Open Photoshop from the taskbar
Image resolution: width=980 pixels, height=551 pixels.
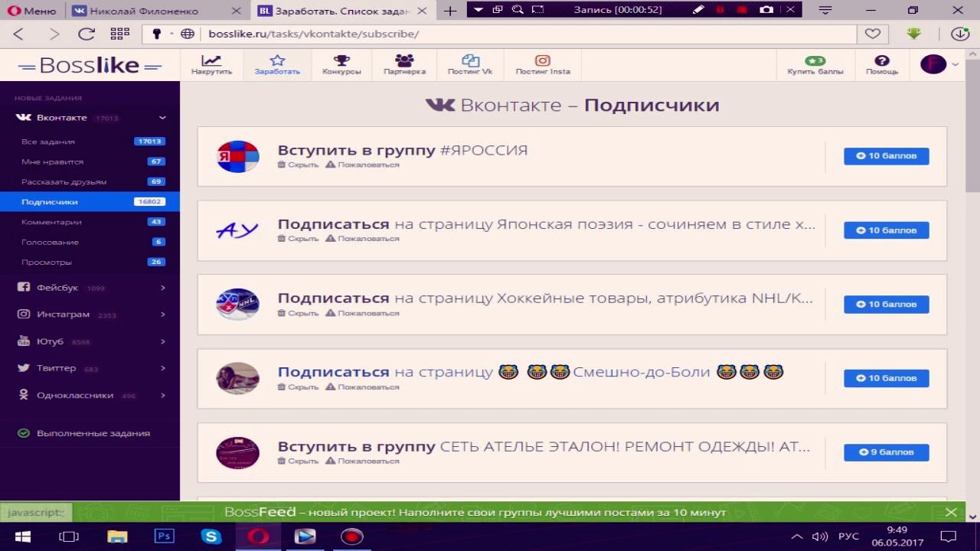(x=164, y=536)
